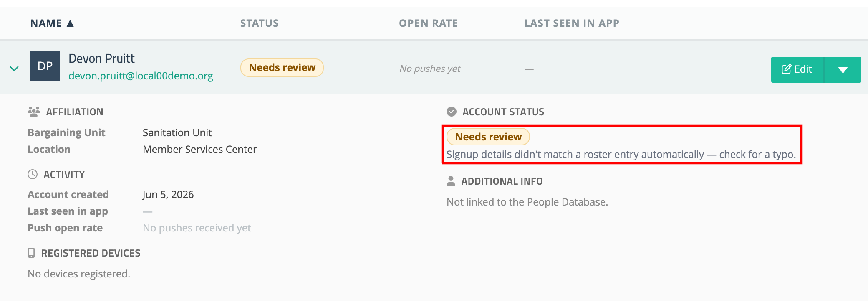Click the Activity clock icon

pyautogui.click(x=33, y=174)
